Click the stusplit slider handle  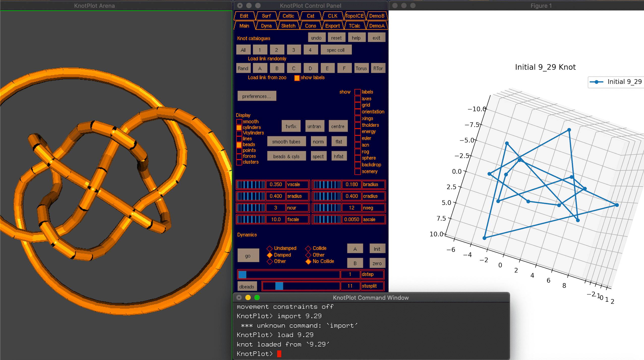(x=279, y=286)
